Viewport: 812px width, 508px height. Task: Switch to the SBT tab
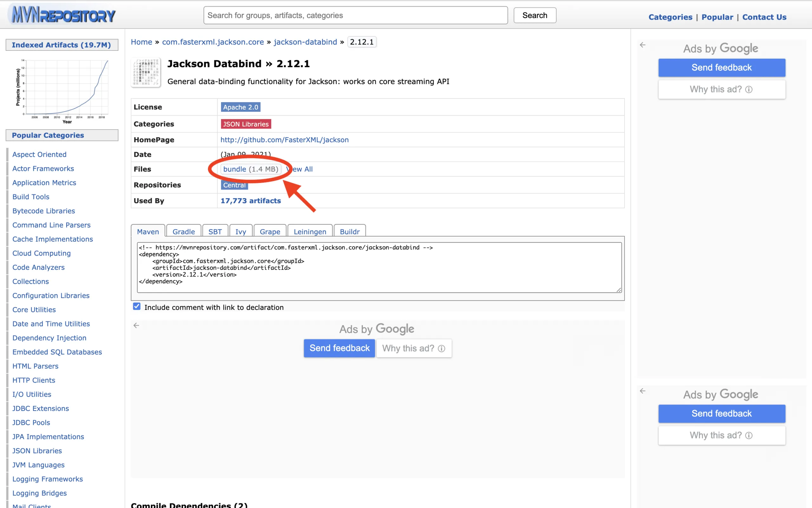[x=215, y=231]
